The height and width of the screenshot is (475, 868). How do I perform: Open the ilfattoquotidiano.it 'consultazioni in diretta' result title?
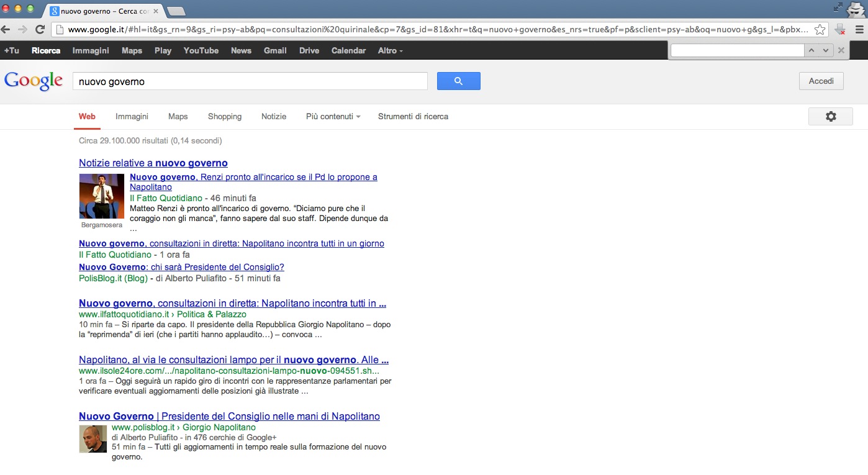click(x=233, y=304)
